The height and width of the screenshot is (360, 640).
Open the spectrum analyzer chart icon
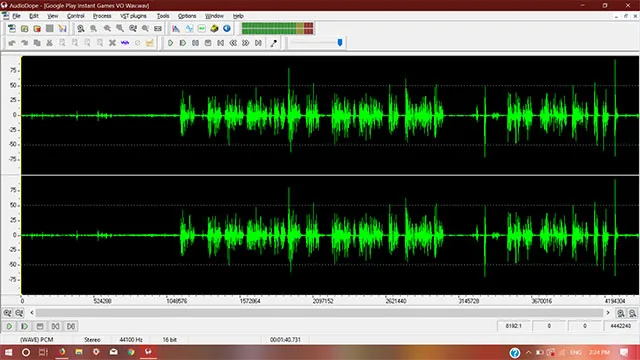pos(176,29)
